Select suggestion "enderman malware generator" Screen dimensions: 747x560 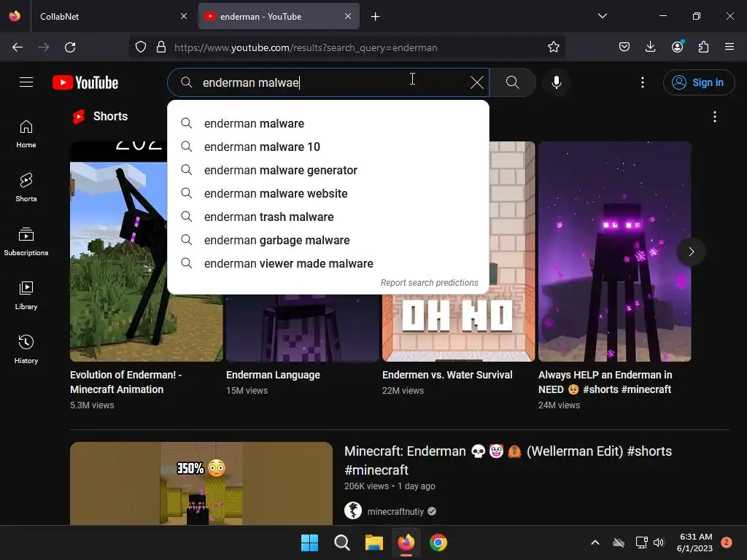tap(328, 171)
